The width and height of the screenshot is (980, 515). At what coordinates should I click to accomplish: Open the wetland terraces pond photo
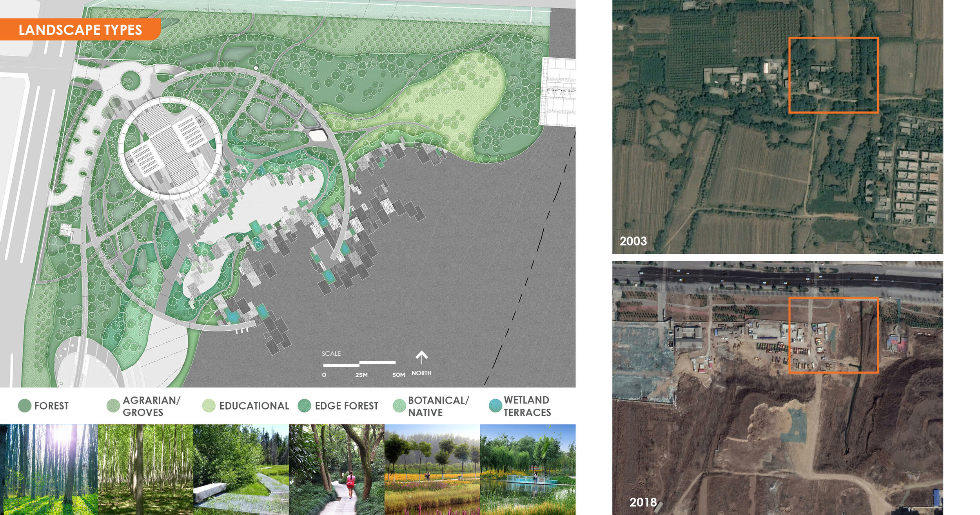click(528, 470)
